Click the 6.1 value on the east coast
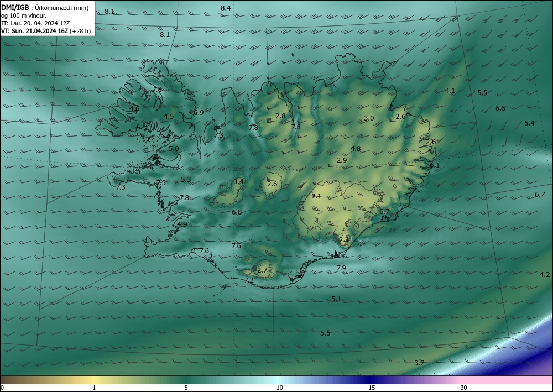 pos(435,165)
